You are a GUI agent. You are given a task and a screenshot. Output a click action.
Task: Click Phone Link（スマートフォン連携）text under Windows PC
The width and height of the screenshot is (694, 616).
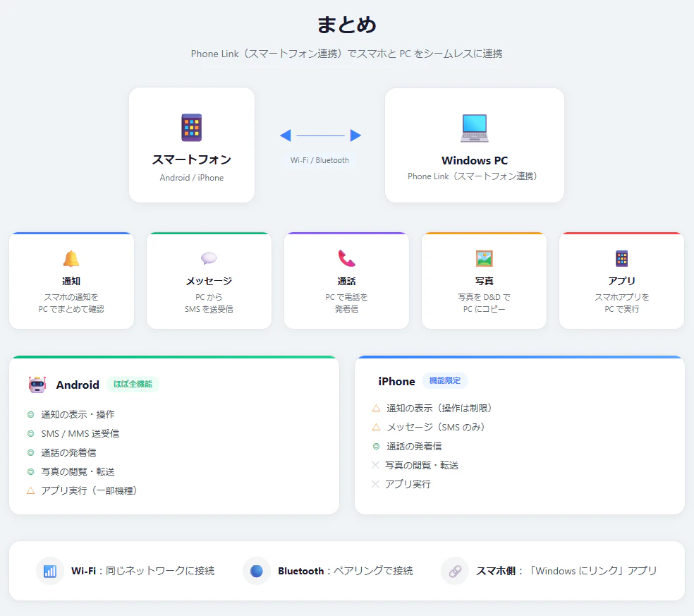click(473, 176)
